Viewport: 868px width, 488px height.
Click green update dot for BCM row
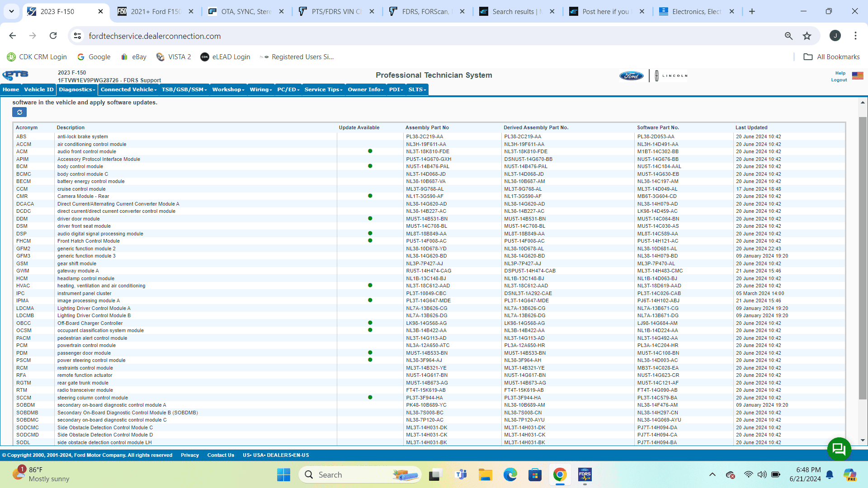[370, 166]
